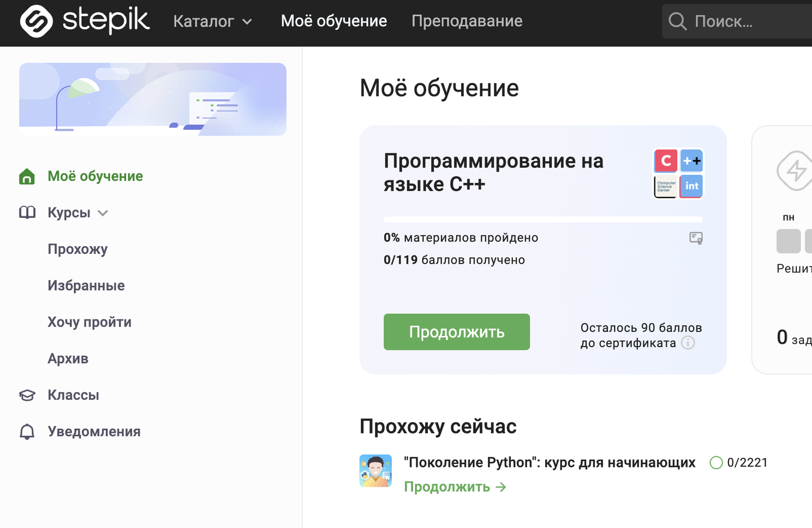Click the C++ course progress bar
Viewport: 812px width, 528px height.
click(543, 219)
